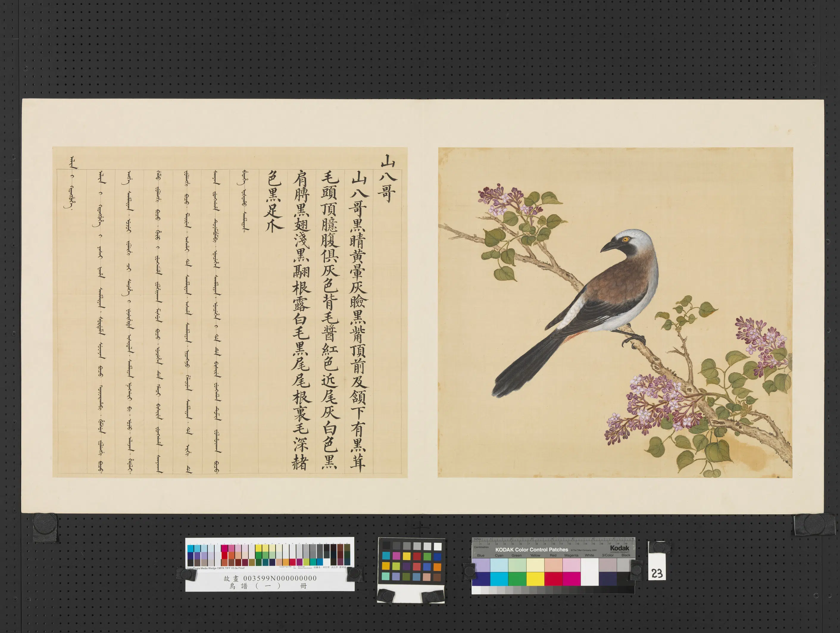
Task: Select the saturated green patch on Kodak strip
Action: (x=517, y=579)
